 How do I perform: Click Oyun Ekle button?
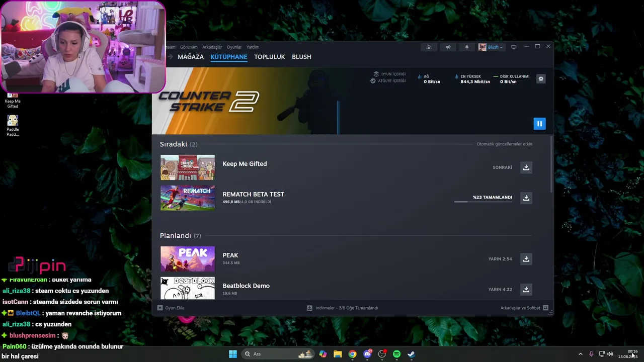coord(171,308)
